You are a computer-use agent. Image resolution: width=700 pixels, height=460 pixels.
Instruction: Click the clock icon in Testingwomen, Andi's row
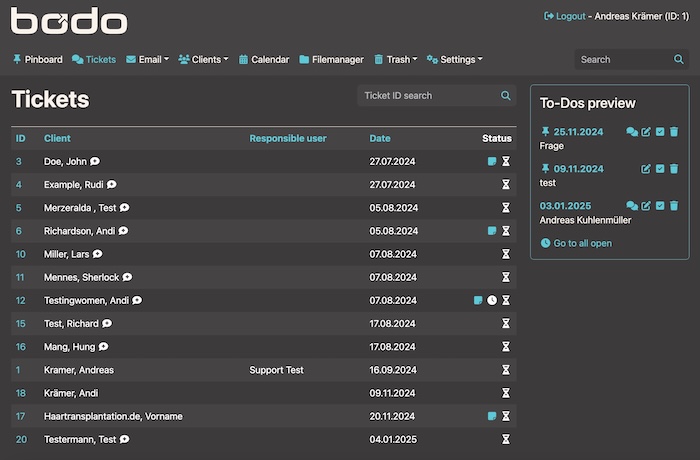tap(492, 300)
